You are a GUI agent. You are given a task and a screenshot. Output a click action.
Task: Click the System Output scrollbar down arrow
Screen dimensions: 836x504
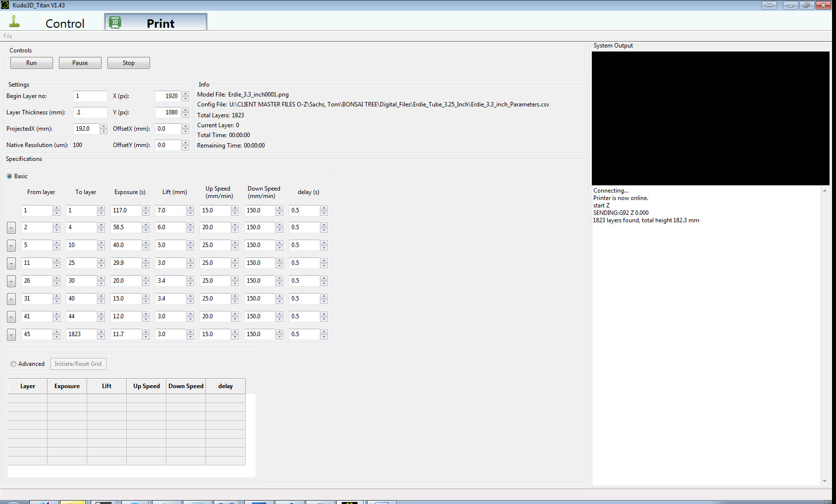825,481
